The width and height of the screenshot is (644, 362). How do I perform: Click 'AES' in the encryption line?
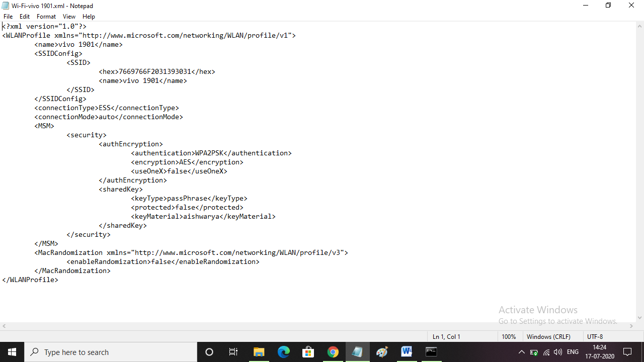coord(185,162)
